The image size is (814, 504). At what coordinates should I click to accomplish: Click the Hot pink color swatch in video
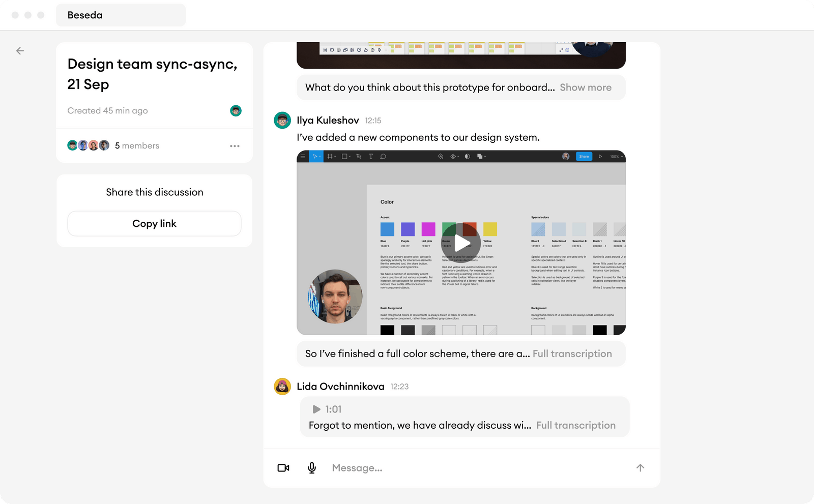428,229
